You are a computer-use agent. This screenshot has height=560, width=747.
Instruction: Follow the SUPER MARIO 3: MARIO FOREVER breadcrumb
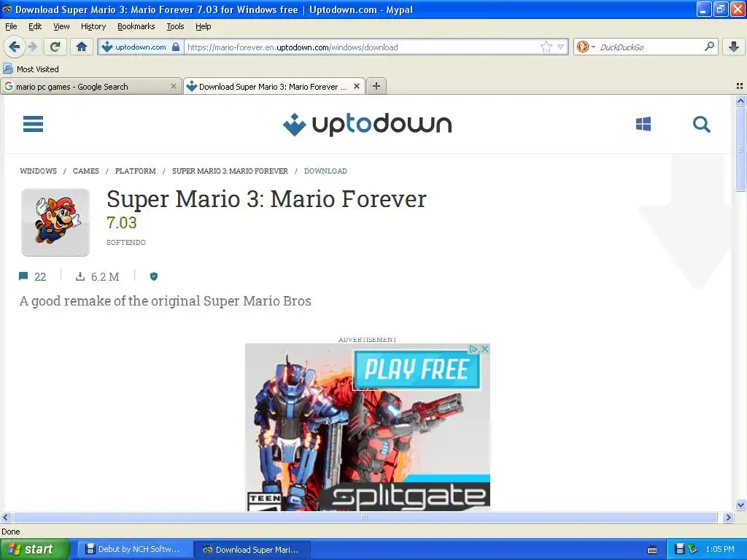pos(230,171)
